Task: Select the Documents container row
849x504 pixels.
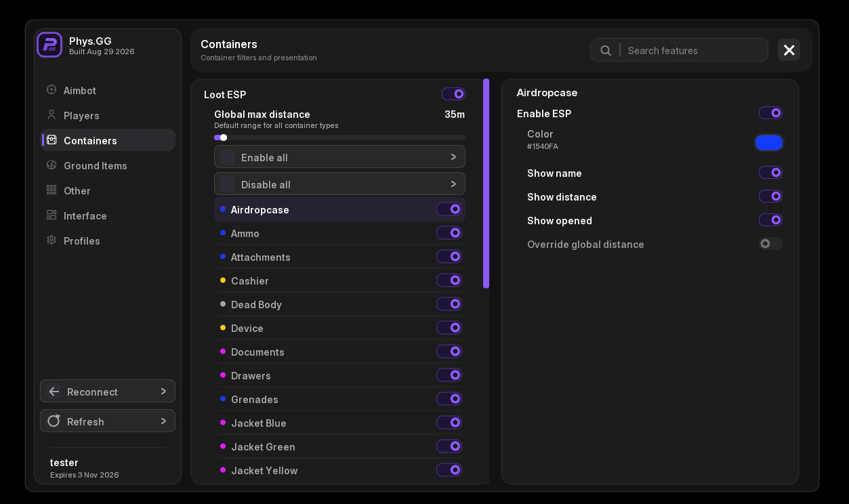Action: [339, 352]
